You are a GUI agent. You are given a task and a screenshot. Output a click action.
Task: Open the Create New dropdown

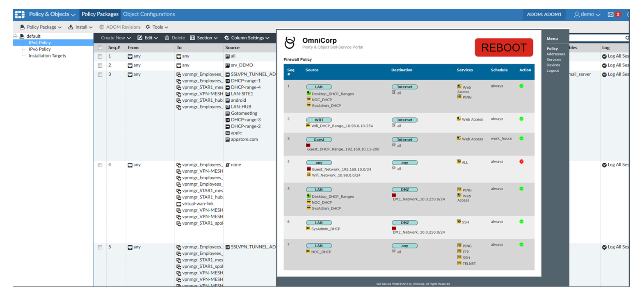pos(116,38)
